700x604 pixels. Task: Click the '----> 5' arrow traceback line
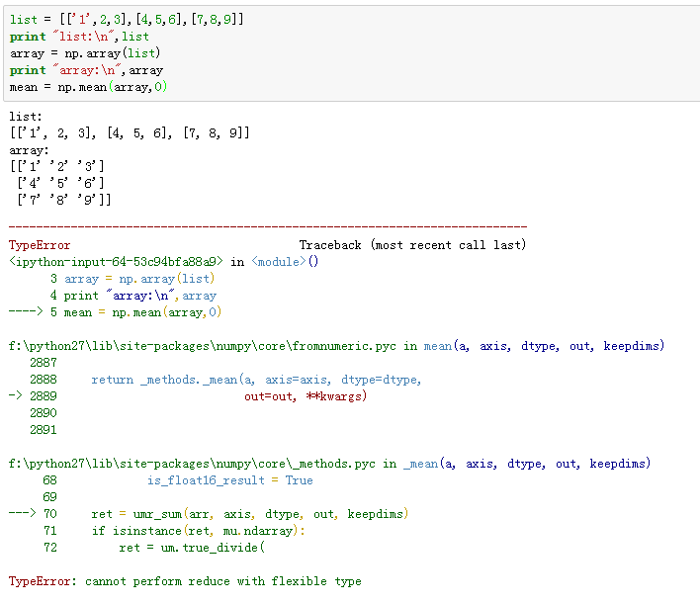115,312
